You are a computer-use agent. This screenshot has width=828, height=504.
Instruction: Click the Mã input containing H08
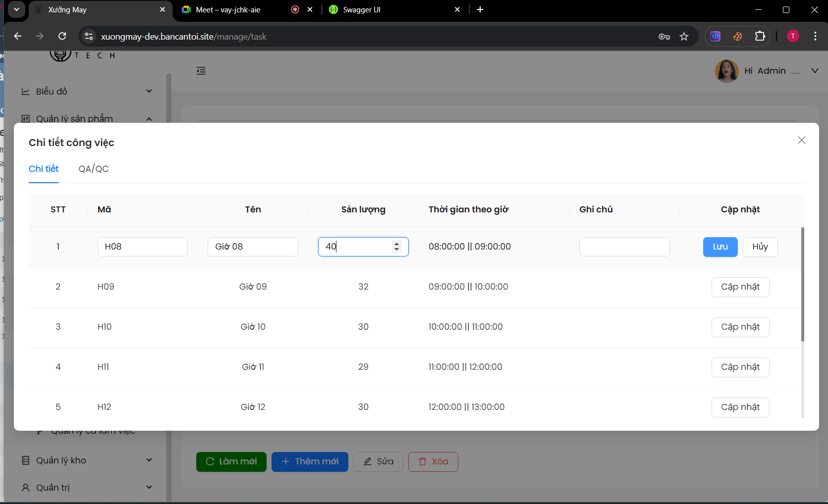pyautogui.click(x=142, y=247)
